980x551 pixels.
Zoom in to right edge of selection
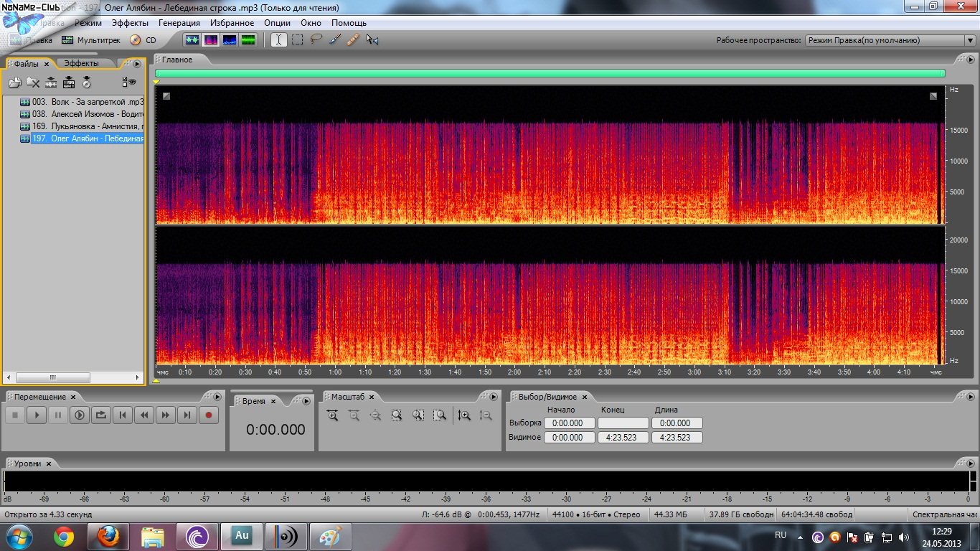point(440,415)
